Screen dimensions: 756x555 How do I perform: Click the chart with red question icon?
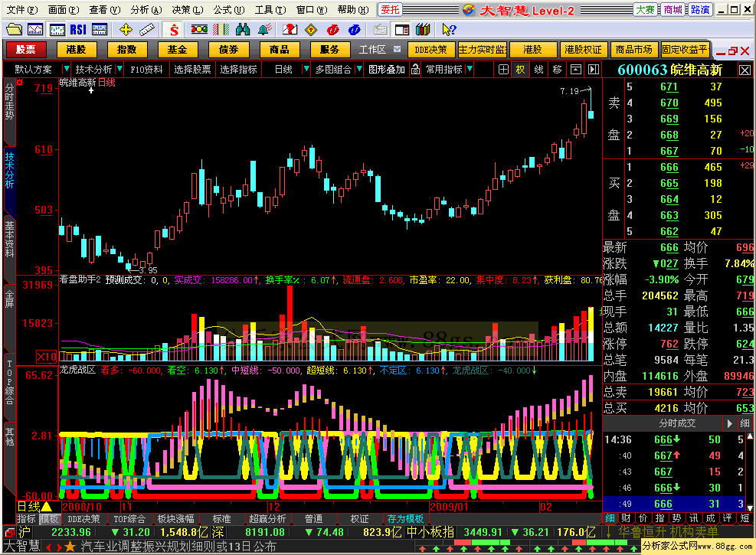(290, 30)
